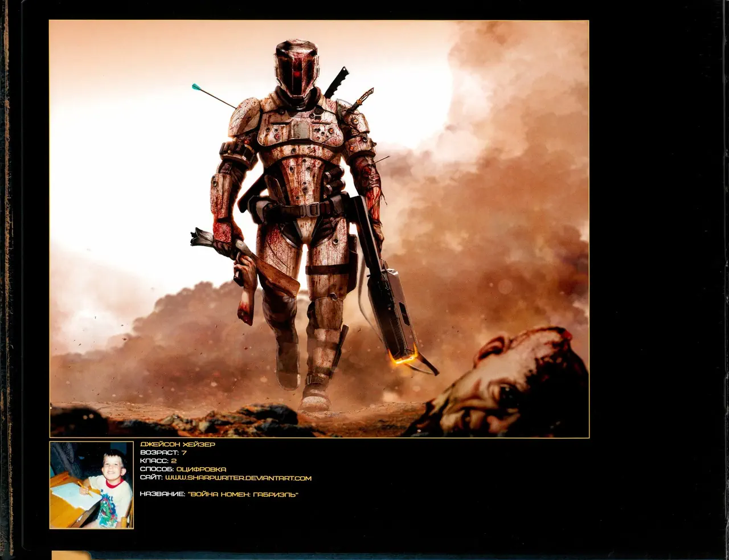The height and width of the screenshot is (560, 729).
Task: Click the orange tab at the page bottom
Action: tap(71, 555)
